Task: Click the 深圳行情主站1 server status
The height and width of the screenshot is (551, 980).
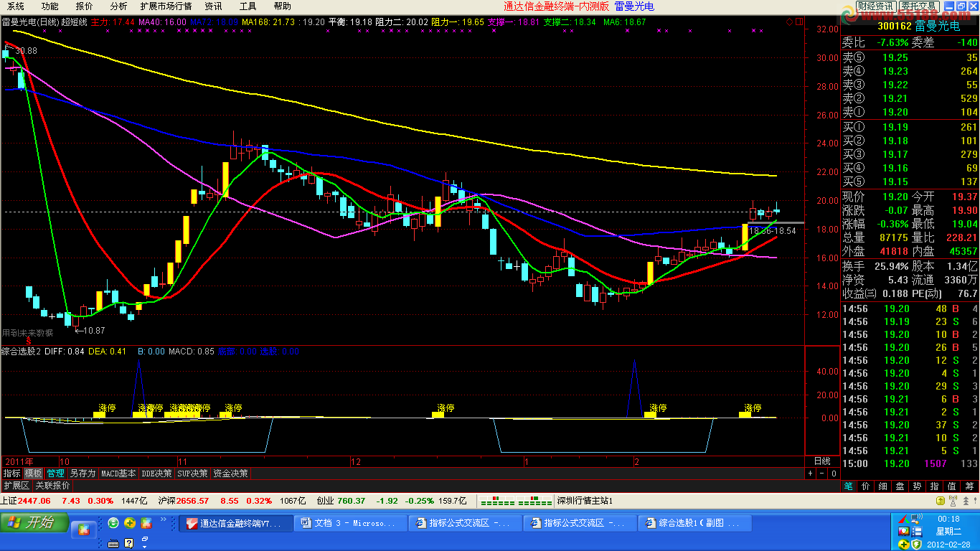Action: point(584,501)
